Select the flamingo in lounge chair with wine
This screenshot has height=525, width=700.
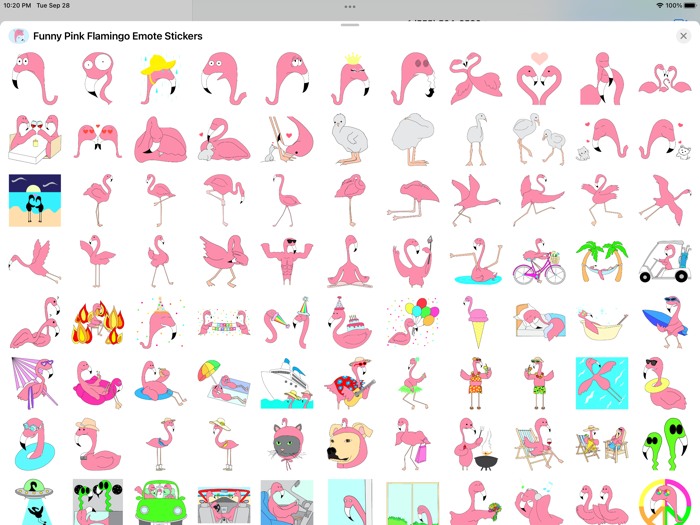point(539,444)
